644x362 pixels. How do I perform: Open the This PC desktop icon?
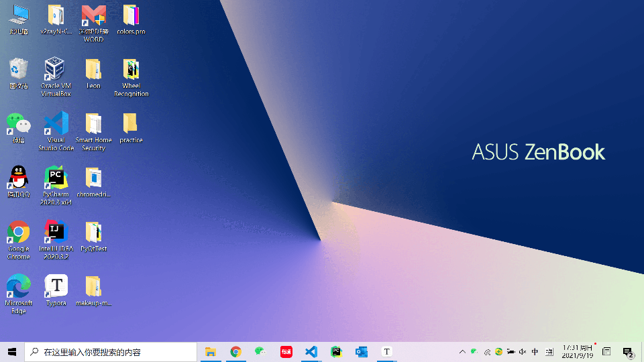pos(19,19)
